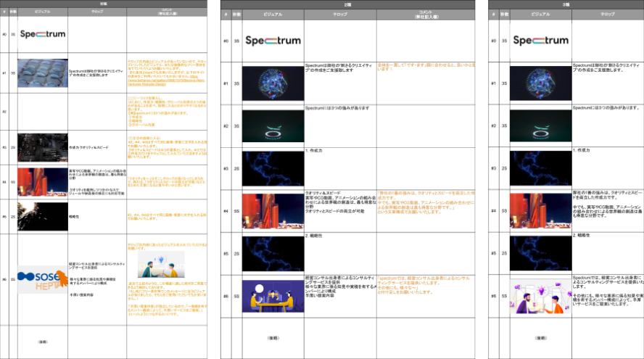Select the dark circuit-city image in 初稿 row #3
The height and width of the screenshot is (359, 644).
43,147
